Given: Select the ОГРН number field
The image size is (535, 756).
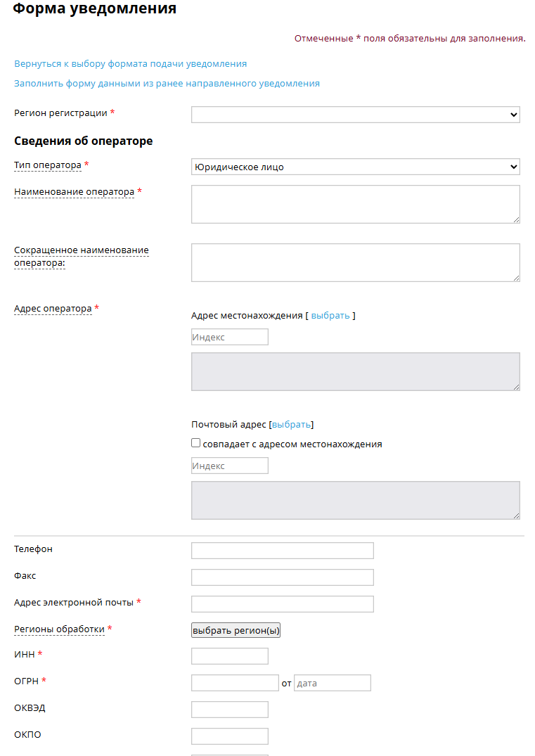Looking at the screenshot, I should [x=235, y=683].
